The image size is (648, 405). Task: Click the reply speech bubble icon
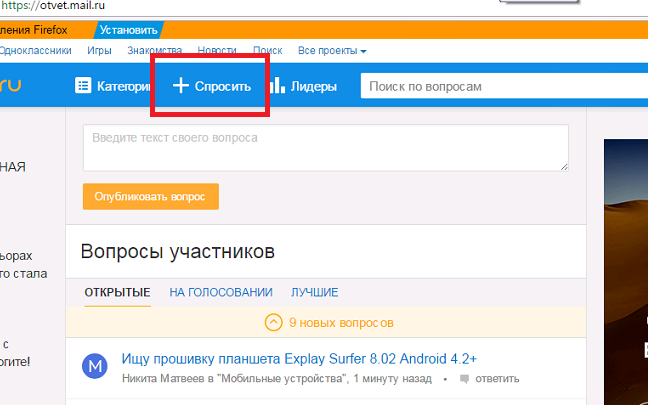pyautogui.click(x=465, y=379)
